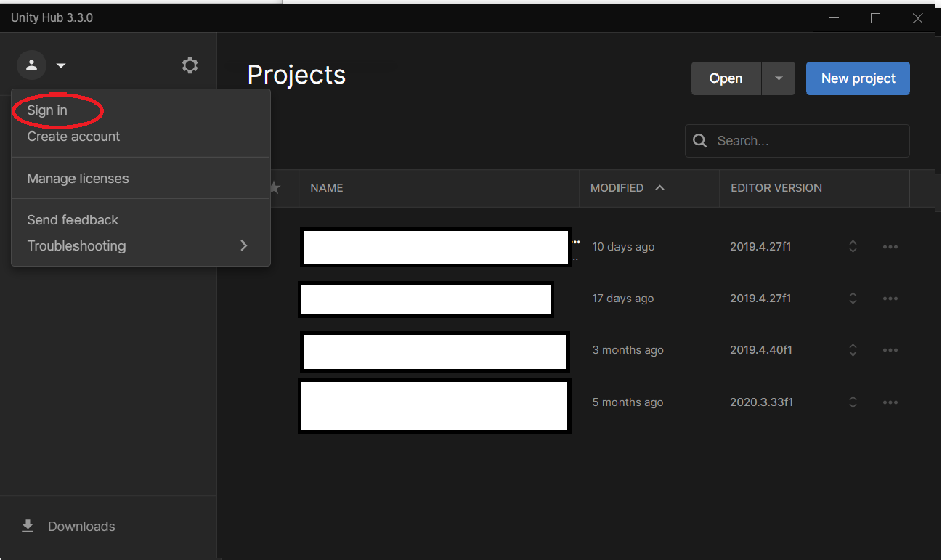Viewport: 942px width, 560px height.
Task: Sort projects by MODIFIED column
Action: (x=617, y=188)
